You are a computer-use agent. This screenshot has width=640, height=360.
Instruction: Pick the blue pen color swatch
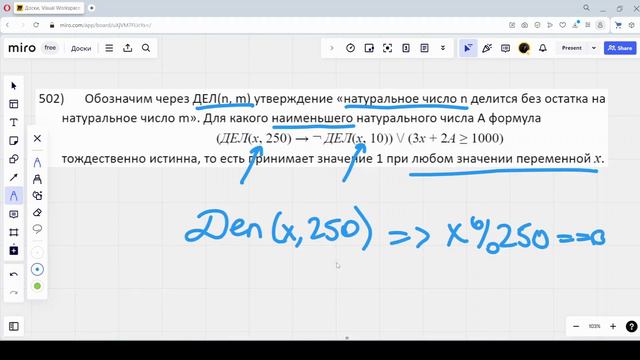click(37, 269)
